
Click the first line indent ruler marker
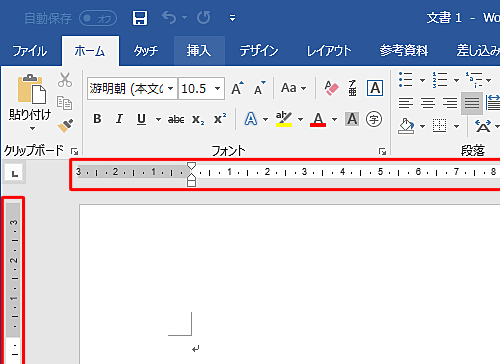coord(191,166)
